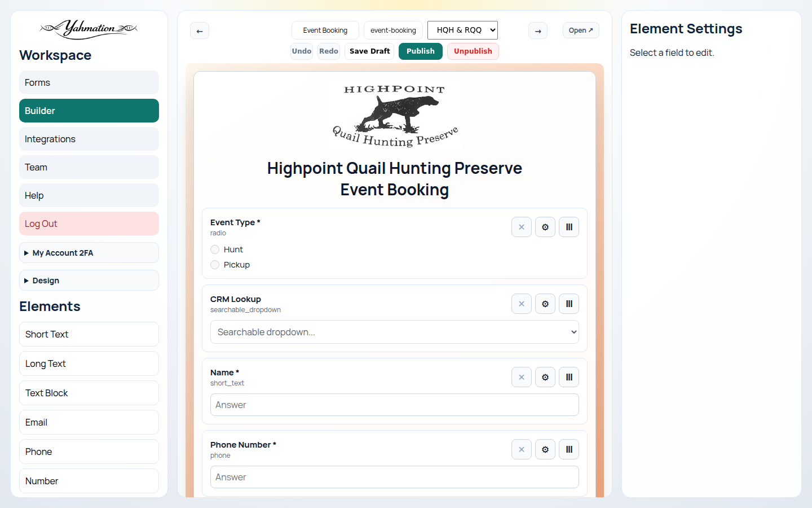812x508 pixels.
Task: Click the back arrow above the form
Action: point(199,30)
